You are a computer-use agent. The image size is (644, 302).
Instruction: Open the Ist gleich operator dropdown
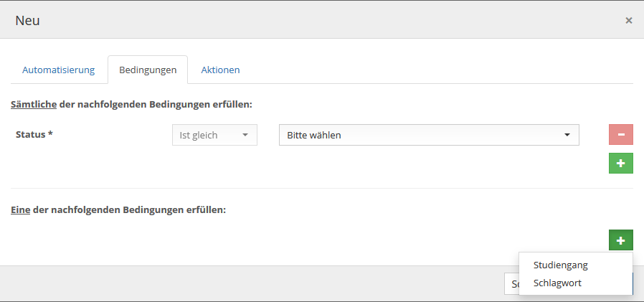[x=214, y=135]
